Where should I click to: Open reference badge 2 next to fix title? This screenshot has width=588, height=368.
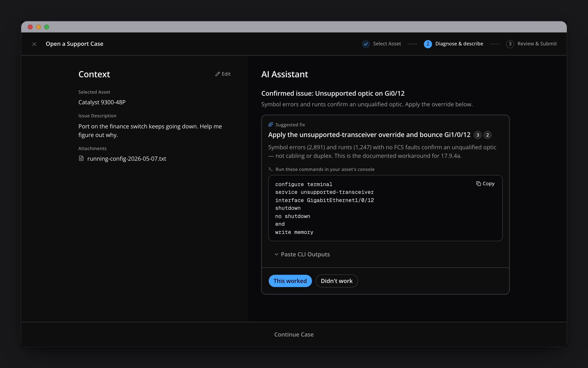487,135
